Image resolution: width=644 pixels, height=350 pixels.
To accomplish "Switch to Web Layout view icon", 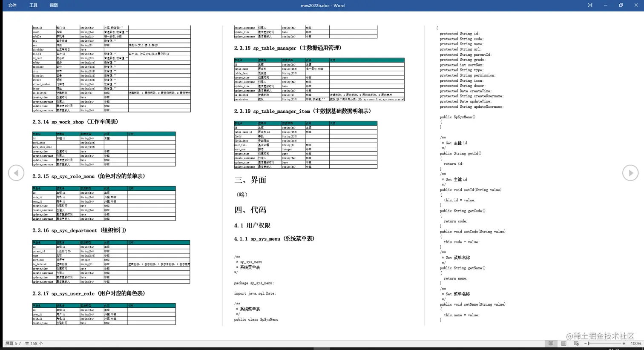I will pos(576,343).
